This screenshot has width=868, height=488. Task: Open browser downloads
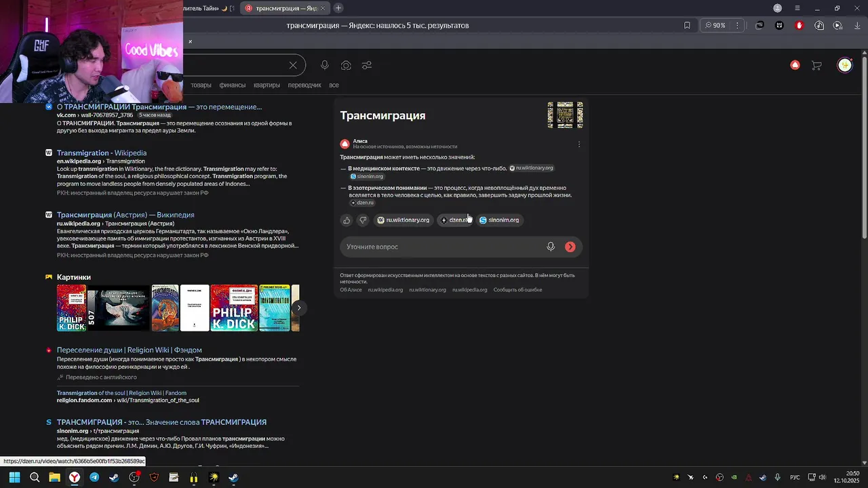pos(857,25)
